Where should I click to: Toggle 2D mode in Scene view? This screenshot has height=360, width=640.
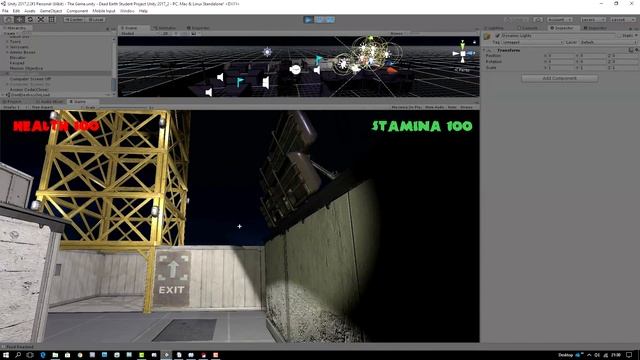point(165,33)
